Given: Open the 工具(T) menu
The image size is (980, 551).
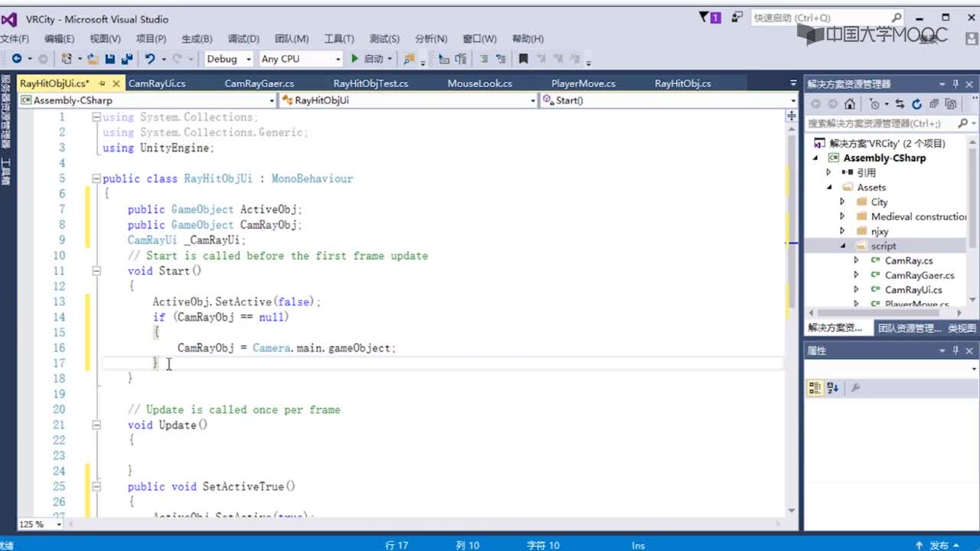Looking at the screenshot, I should [x=338, y=39].
